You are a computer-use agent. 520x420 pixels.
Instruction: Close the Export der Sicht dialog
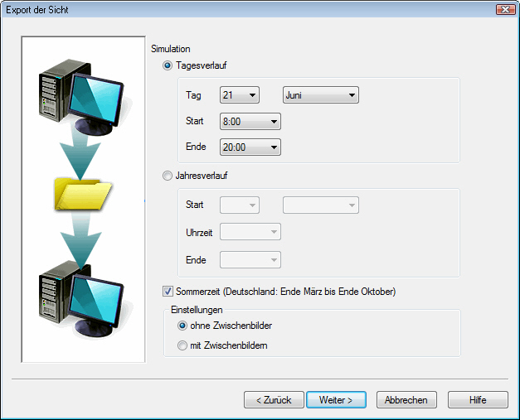tap(505, 10)
